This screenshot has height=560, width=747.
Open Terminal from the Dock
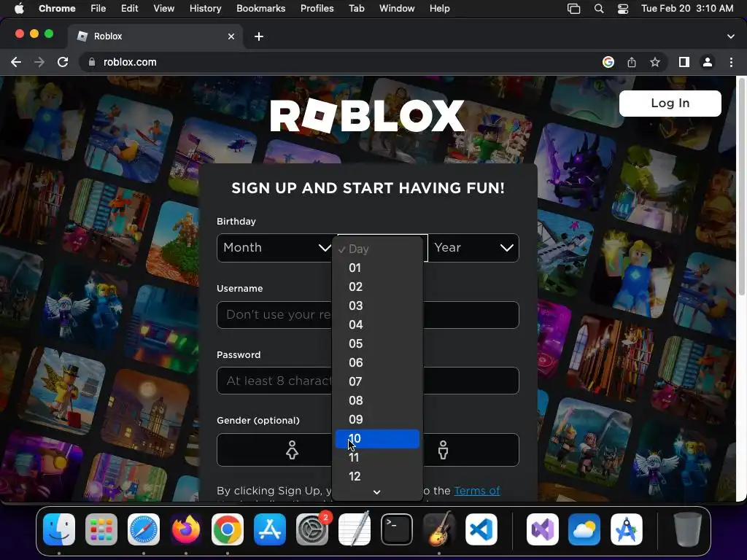pos(396,529)
